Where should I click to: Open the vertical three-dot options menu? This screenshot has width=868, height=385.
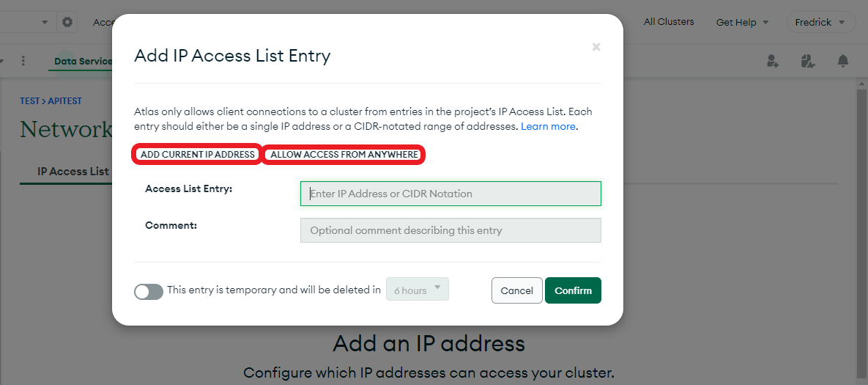pyautogui.click(x=23, y=61)
